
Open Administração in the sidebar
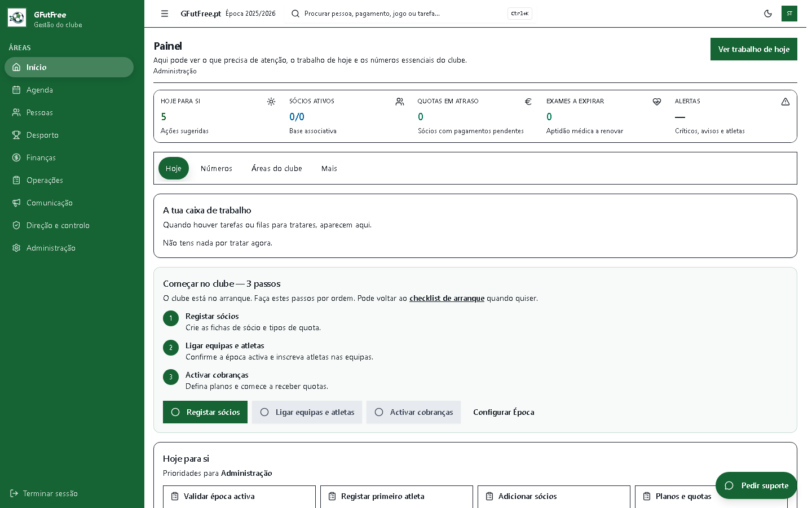coord(69,248)
